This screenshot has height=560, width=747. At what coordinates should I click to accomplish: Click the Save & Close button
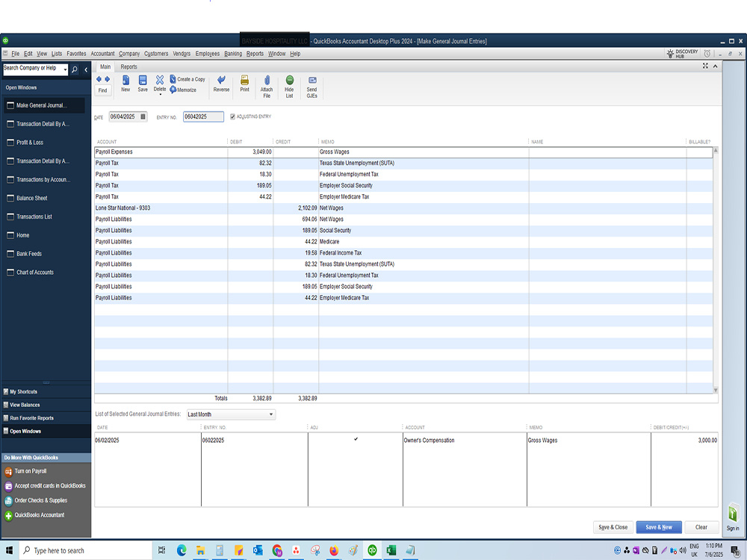coord(613,527)
